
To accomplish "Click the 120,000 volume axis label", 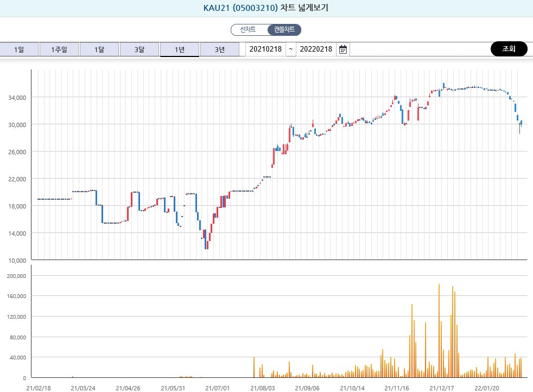I will (x=16, y=317).
